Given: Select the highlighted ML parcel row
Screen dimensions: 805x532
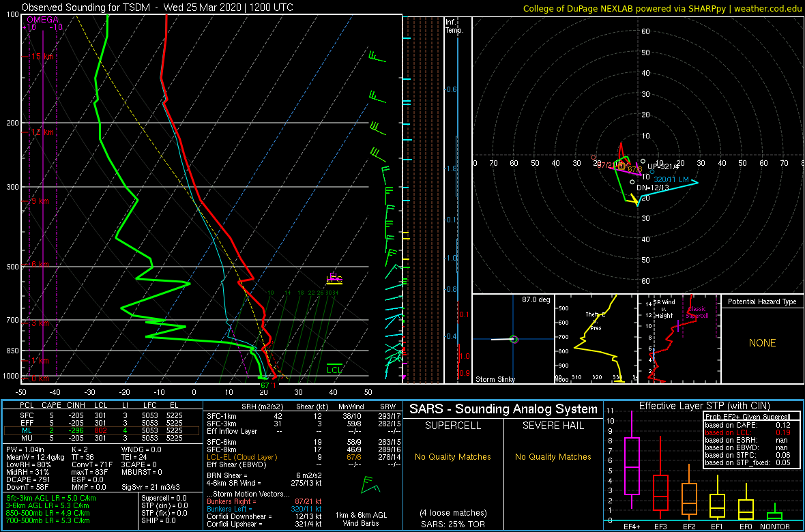Looking at the screenshot, I should 102,431.
